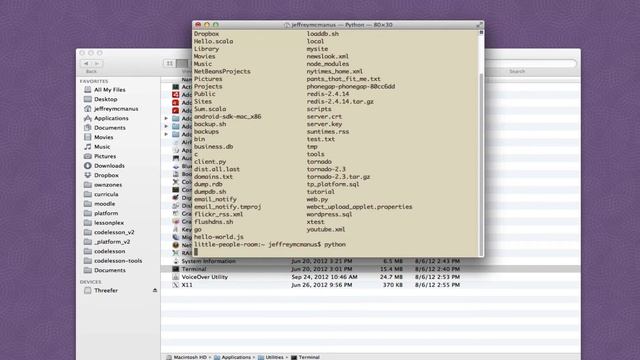Click 'wordpress.sql' in Terminal output
Screen dimensions: 640x360
point(329,214)
